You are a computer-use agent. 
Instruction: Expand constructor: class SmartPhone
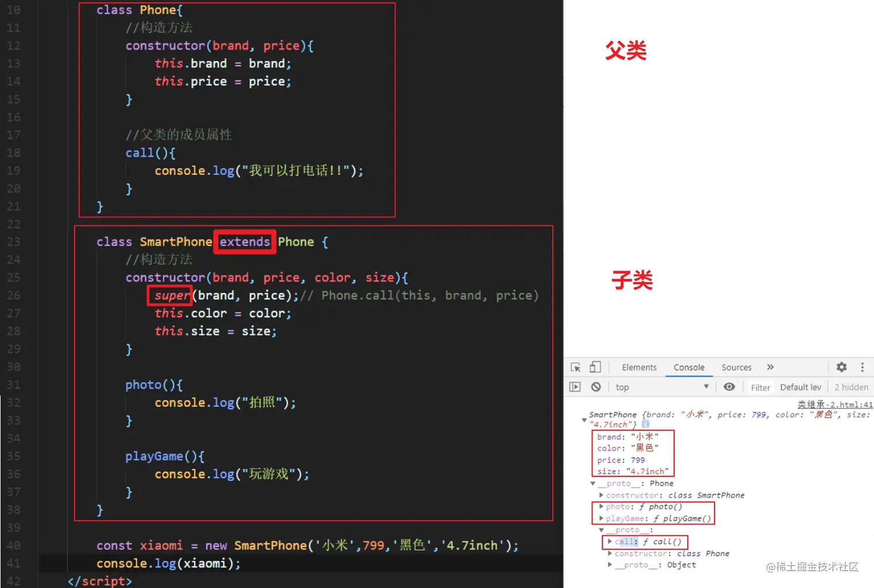pos(601,495)
